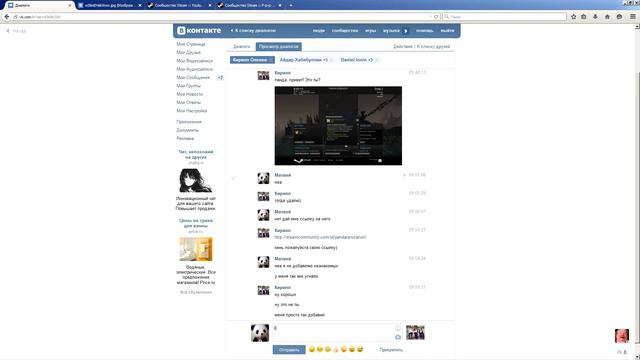The height and width of the screenshot is (360, 640).
Task: Open помощь in the header menu
Action: 424,31
